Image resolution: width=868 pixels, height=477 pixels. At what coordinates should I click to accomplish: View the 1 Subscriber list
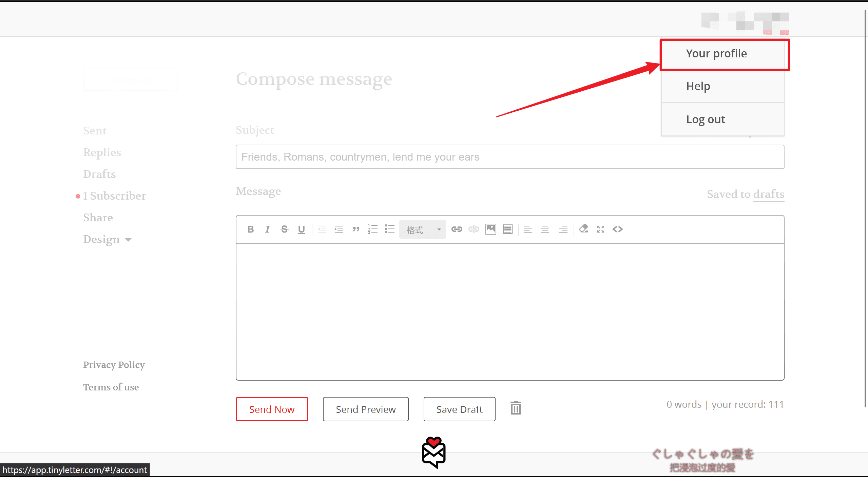point(114,196)
